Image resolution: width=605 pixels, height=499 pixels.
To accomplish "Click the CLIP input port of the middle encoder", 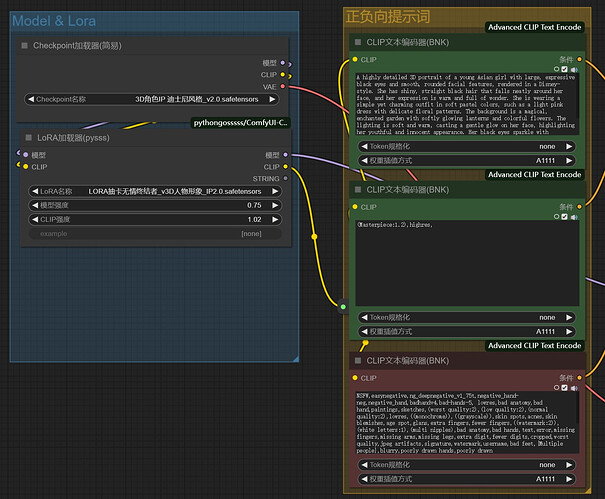I will 354,207.
